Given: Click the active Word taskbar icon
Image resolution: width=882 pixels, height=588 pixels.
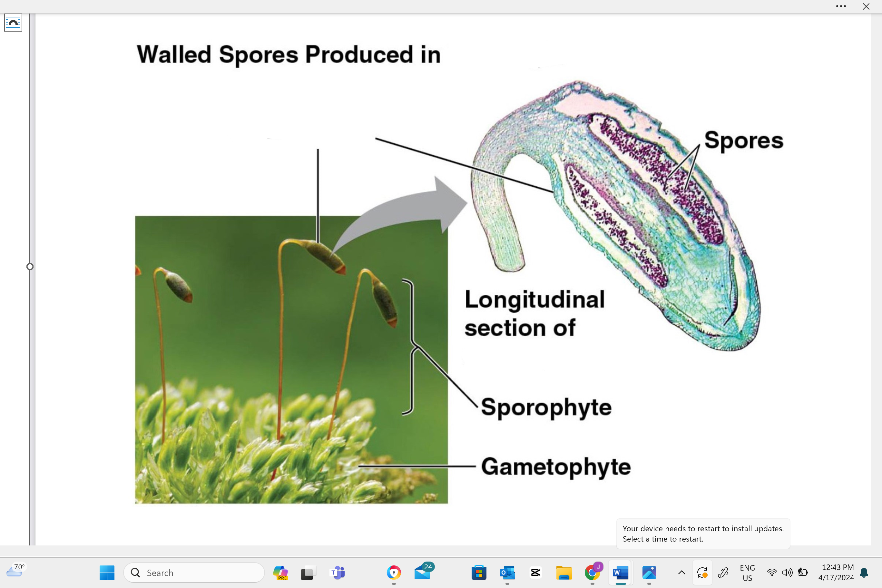Looking at the screenshot, I should pyautogui.click(x=621, y=573).
